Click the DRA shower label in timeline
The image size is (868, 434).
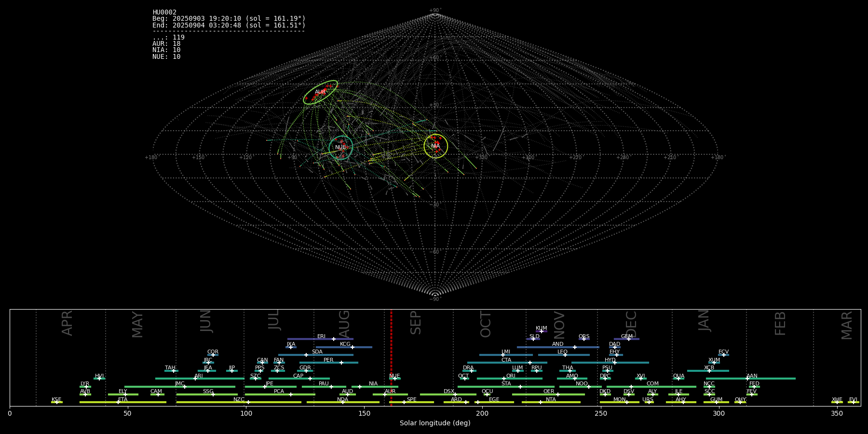click(x=468, y=368)
